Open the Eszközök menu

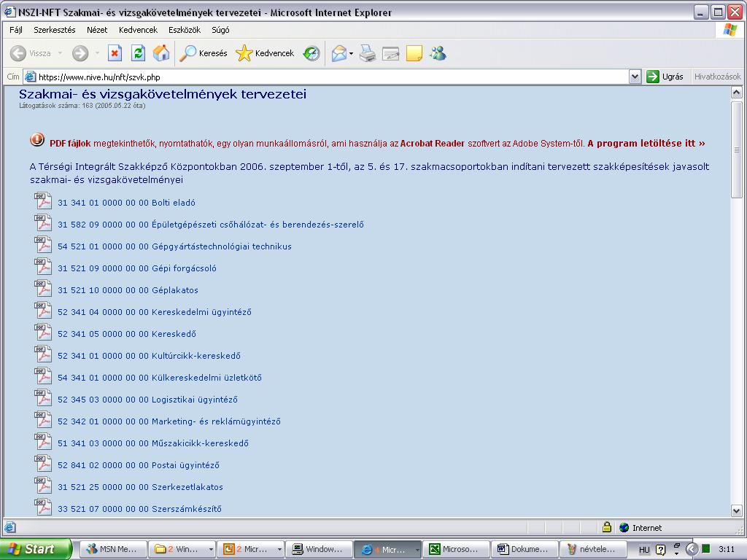point(185,30)
